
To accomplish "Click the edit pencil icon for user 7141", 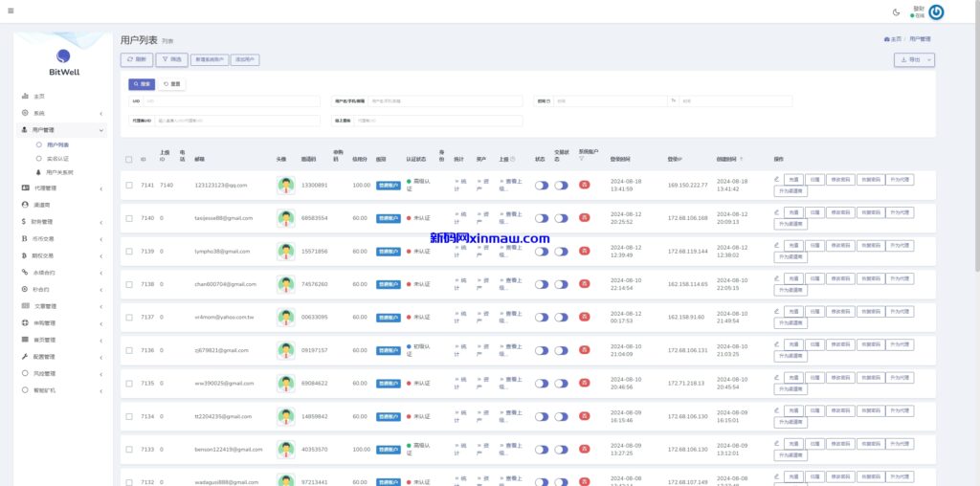I will pos(776,179).
